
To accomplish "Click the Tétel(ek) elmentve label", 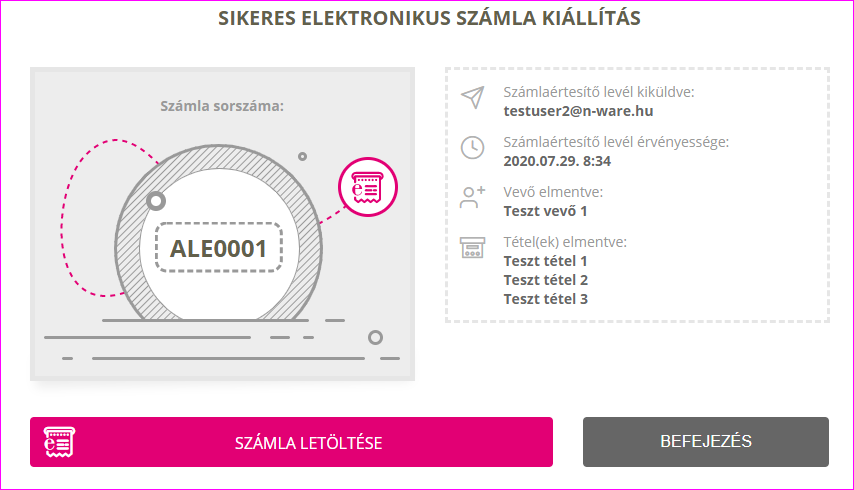I will 565,242.
